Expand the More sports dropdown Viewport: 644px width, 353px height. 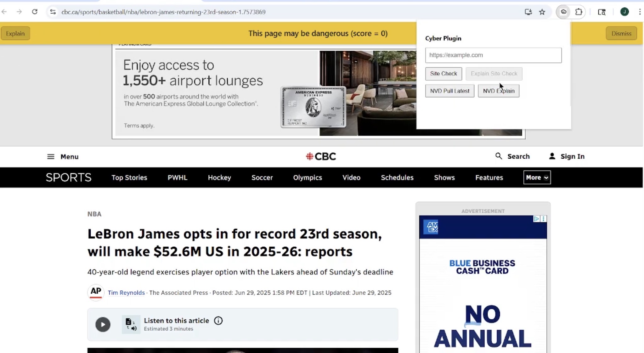click(x=537, y=177)
